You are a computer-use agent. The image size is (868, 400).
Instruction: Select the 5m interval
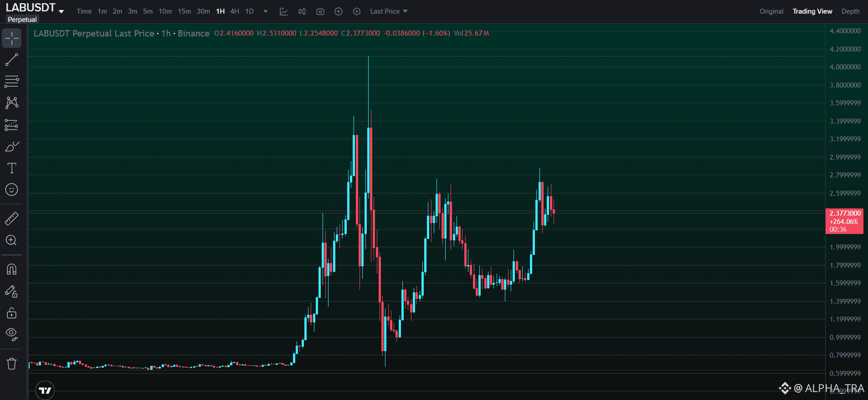(x=148, y=11)
